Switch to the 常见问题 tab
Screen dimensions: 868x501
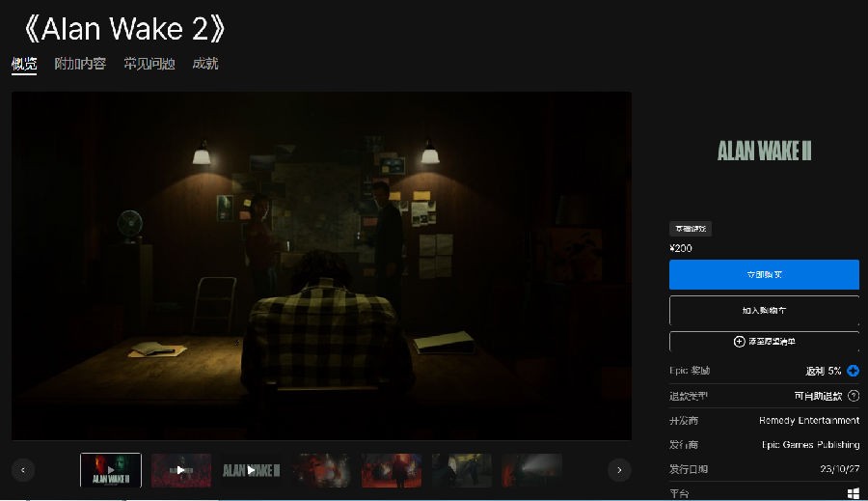pos(149,64)
